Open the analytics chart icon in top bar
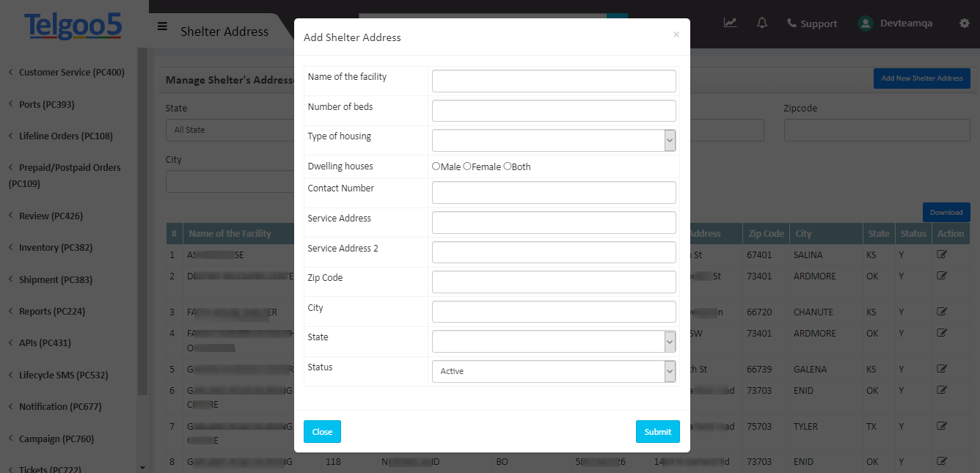 (x=730, y=23)
